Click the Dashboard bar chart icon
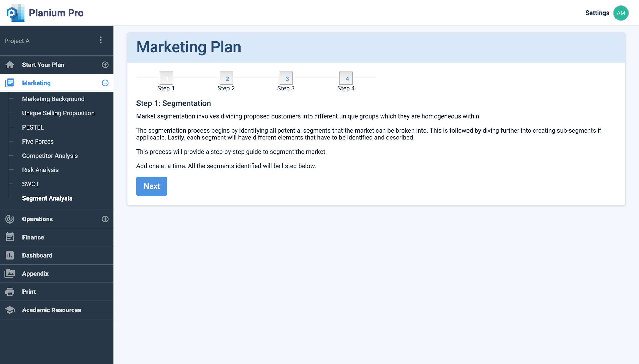 coord(10,255)
